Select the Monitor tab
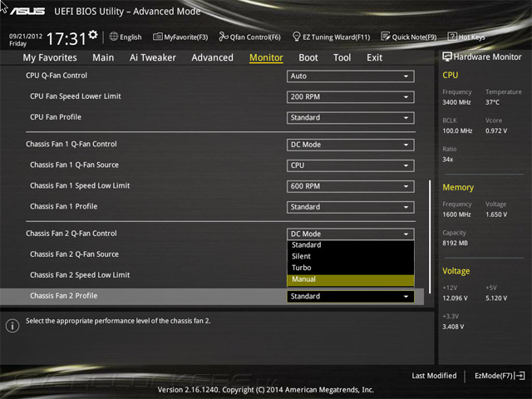Image resolution: width=532 pixels, height=399 pixels. coord(266,57)
